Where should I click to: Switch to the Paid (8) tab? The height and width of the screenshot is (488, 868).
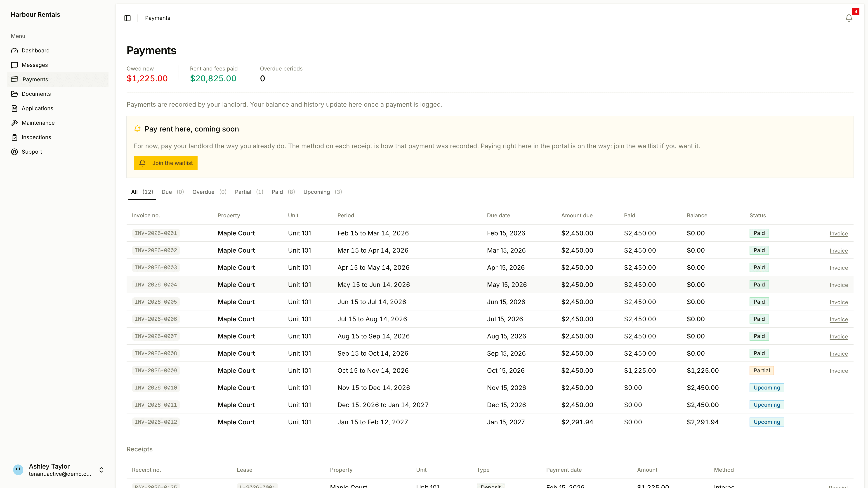coord(283,192)
